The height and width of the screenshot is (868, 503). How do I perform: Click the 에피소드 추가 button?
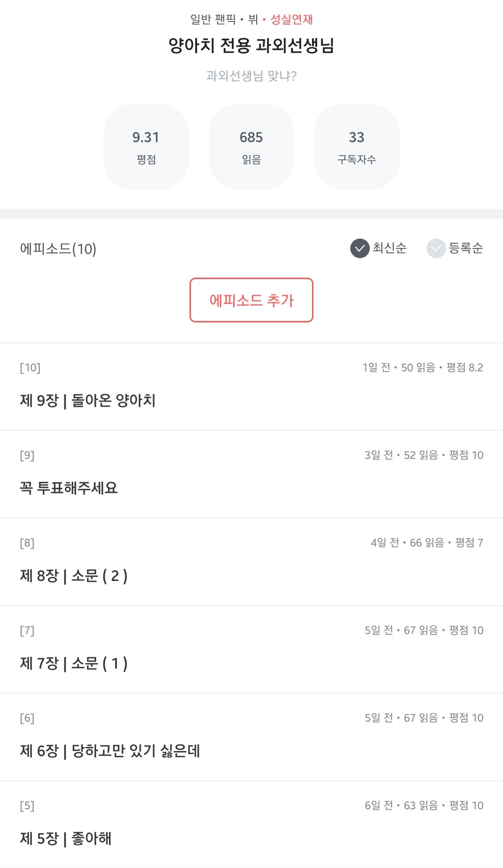pyautogui.click(x=251, y=300)
